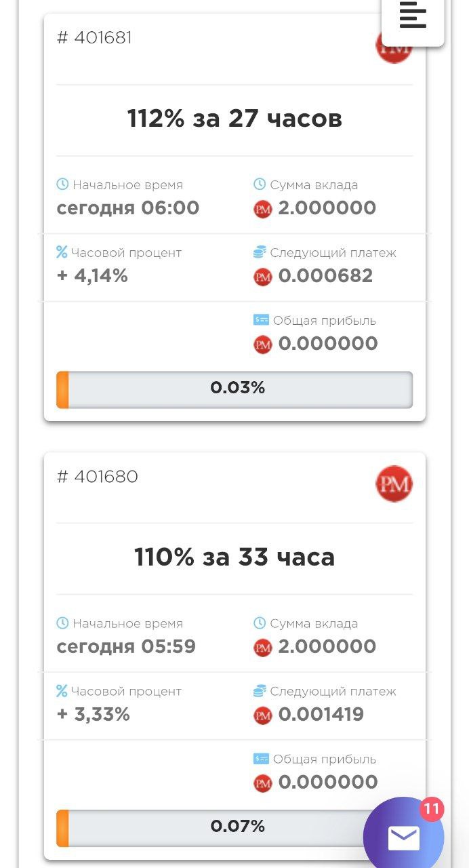Image resolution: width=469 pixels, height=868 pixels.
Task: Open the messages envelope chat button
Action: point(404,838)
